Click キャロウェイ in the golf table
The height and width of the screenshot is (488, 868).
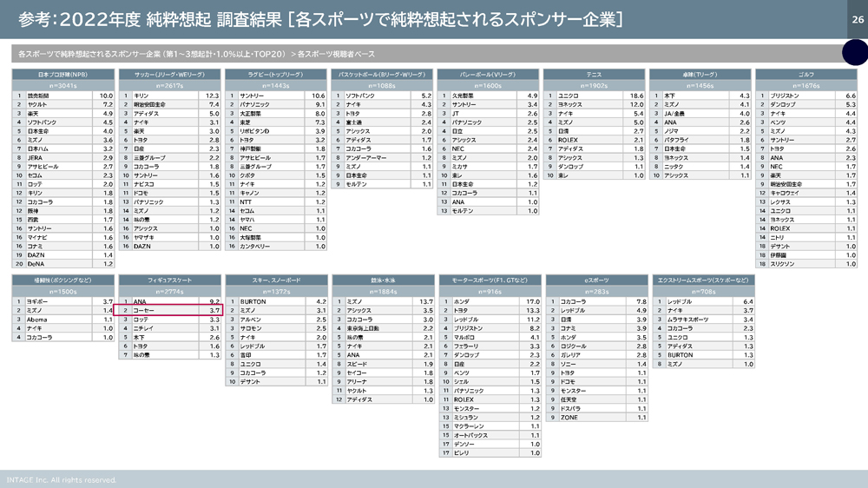pyautogui.click(x=785, y=194)
